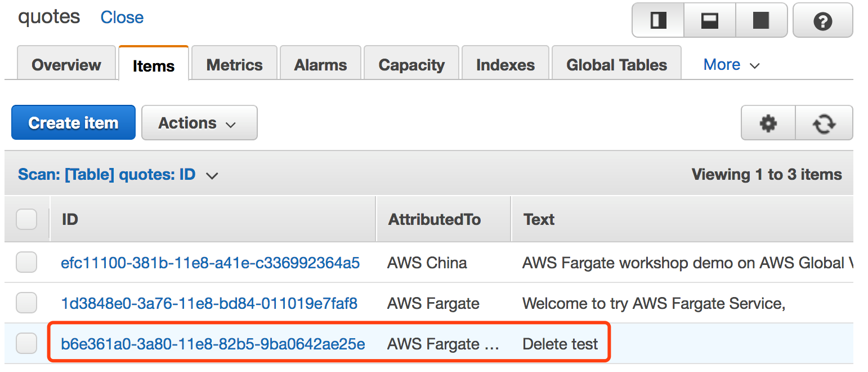Expand the More tabs menu
This screenshot has width=868, height=372.
(x=731, y=65)
